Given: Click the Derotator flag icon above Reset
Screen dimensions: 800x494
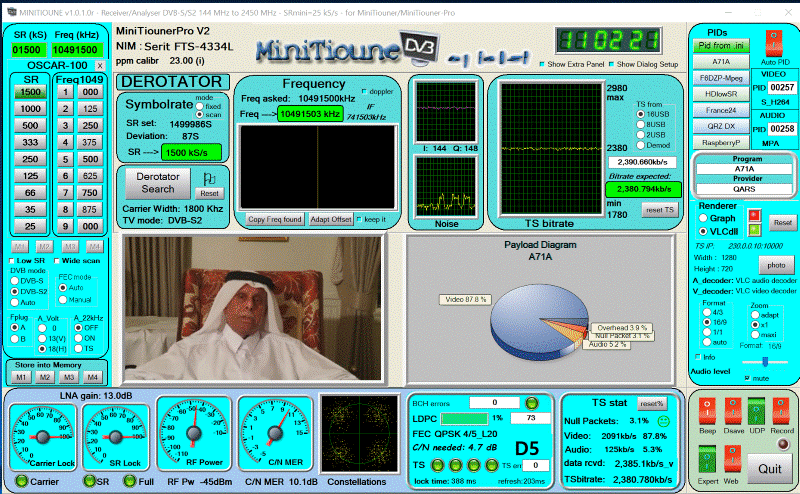Looking at the screenshot, I should click(209, 179).
